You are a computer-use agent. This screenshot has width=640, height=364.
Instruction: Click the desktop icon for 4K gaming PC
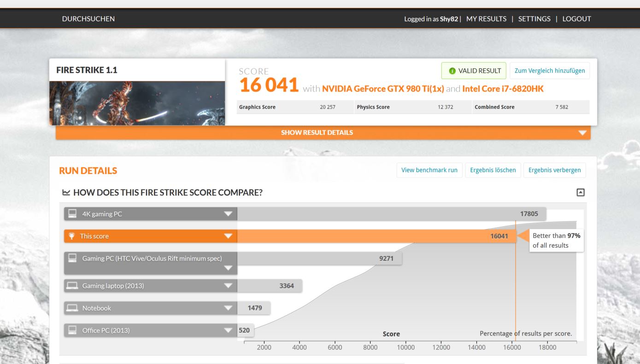click(73, 214)
